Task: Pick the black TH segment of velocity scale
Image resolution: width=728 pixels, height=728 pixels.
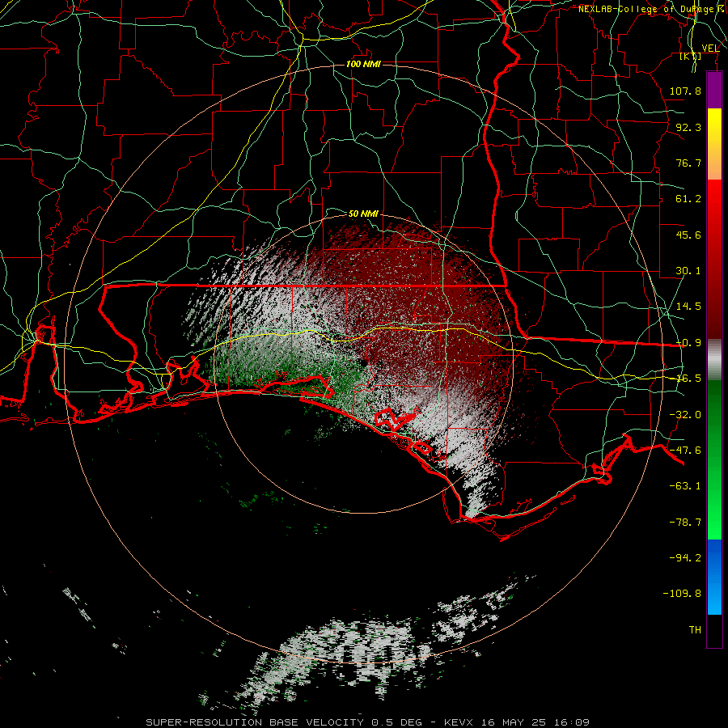Action: [714, 630]
